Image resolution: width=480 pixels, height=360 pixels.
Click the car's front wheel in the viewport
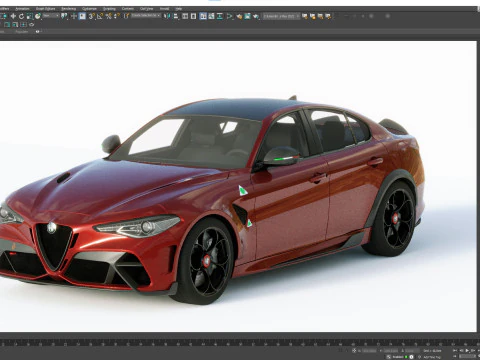207,261
